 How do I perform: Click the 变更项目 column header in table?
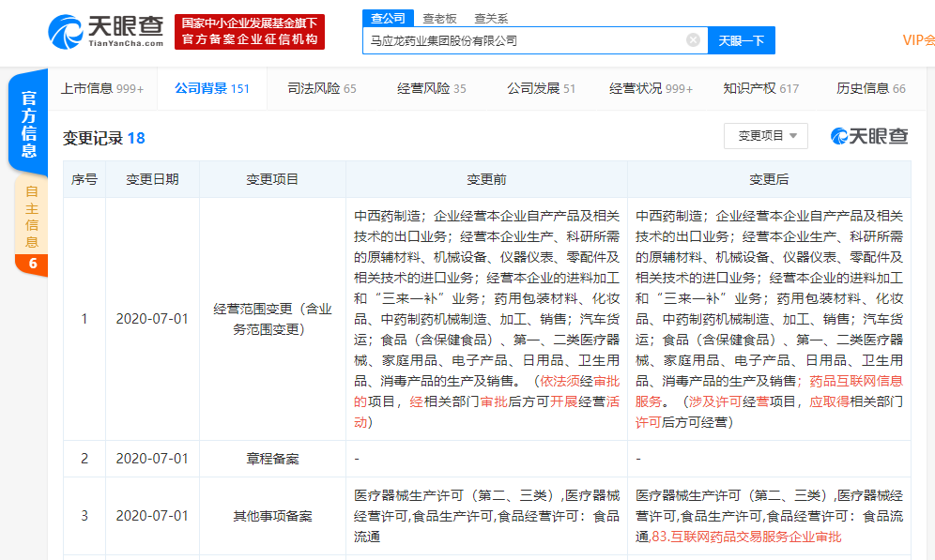[272, 179]
